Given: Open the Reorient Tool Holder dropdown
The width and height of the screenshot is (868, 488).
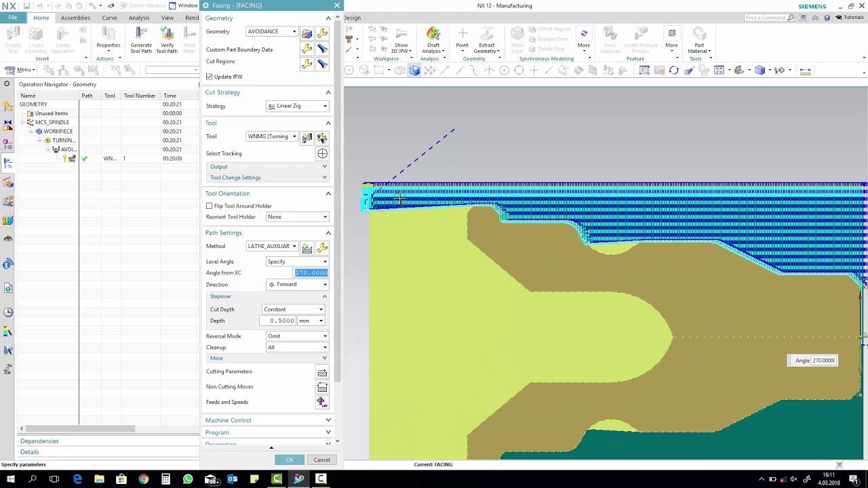Looking at the screenshot, I should (x=297, y=217).
